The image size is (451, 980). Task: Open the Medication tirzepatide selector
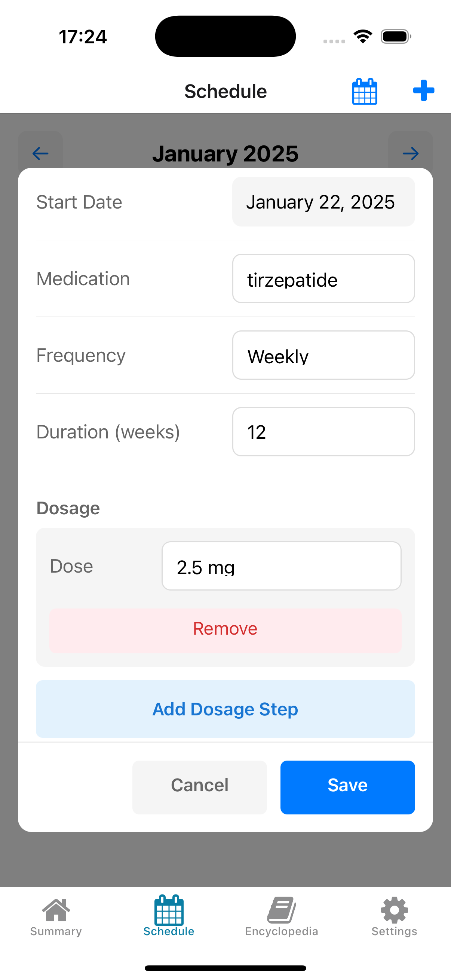(323, 279)
